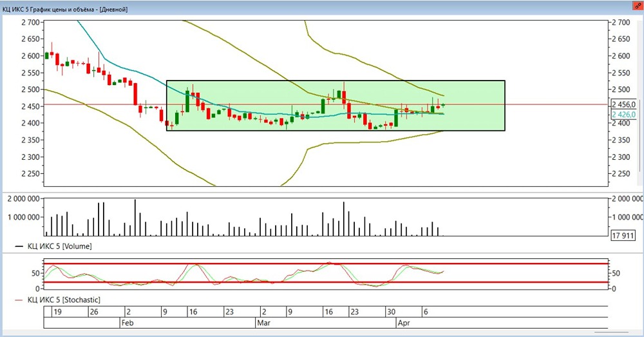Select the upper red stochastic level line
This screenshot has width=644, height=337.
tap(326, 264)
